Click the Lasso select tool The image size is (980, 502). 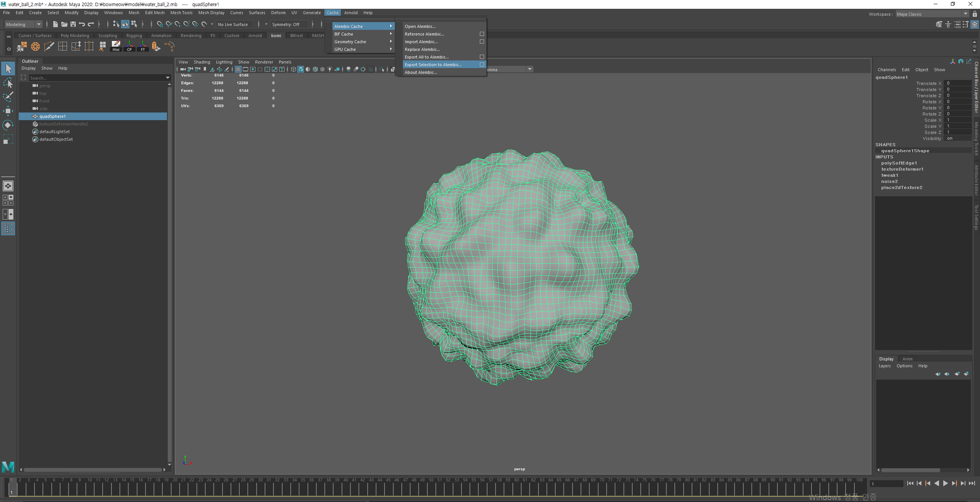tap(8, 83)
